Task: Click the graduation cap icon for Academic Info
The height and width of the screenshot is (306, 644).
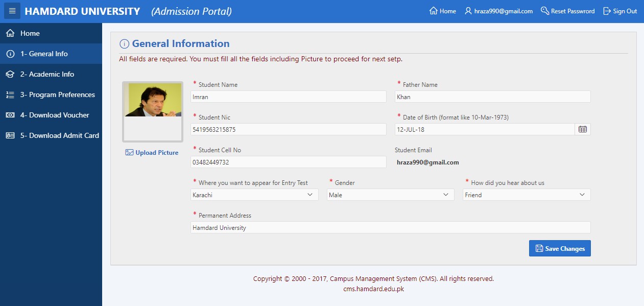Action: [x=10, y=74]
